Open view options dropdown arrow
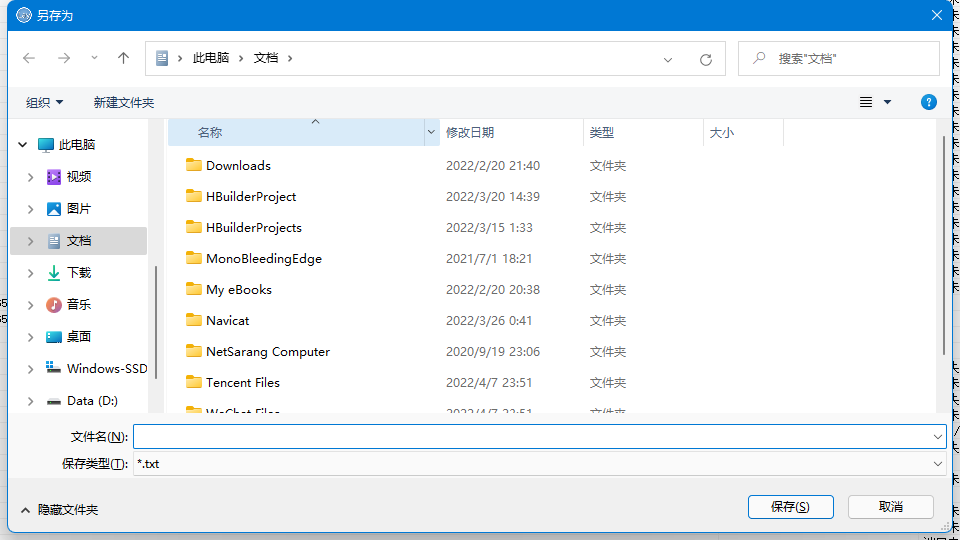This screenshot has height=540, width=960. 887,102
